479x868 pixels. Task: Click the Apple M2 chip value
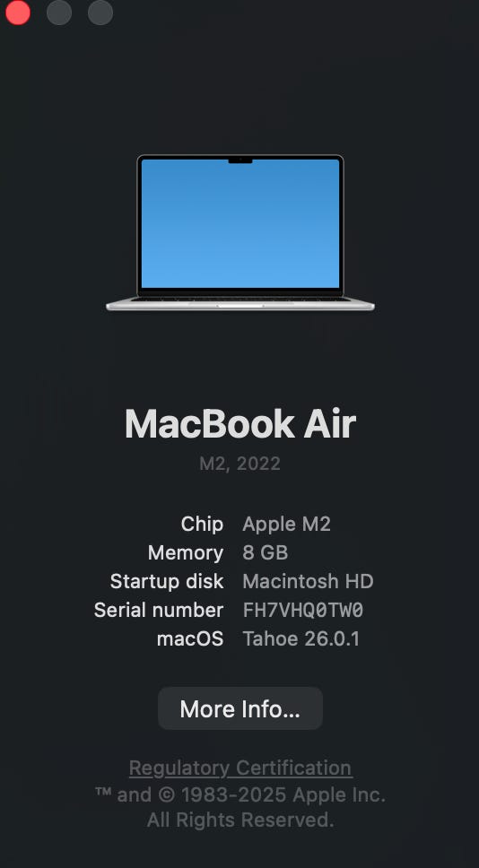click(x=286, y=525)
